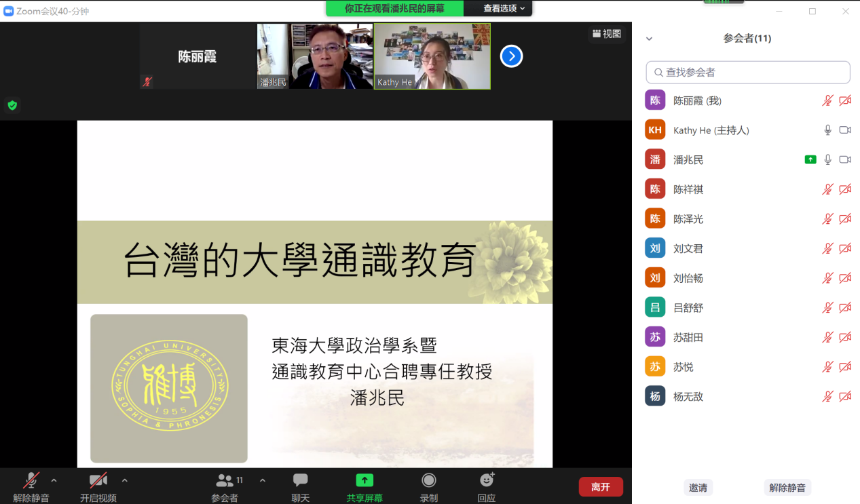The width and height of the screenshot is (860, 504).
Task: Open the chat panel icon
Action: 300,481
